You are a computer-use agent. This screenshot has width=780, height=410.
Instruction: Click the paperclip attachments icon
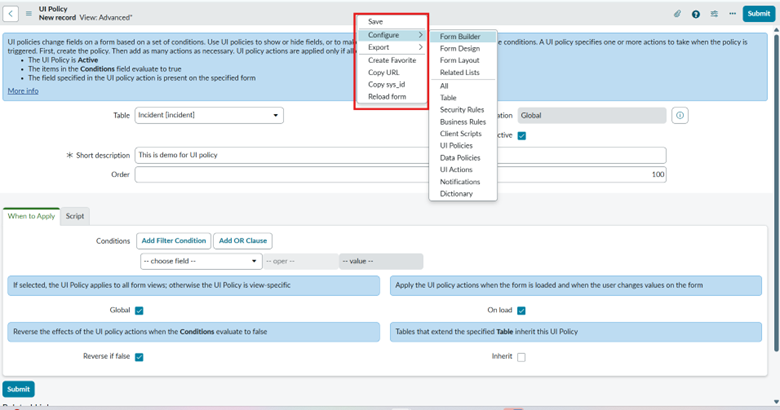tap(677, 13)
